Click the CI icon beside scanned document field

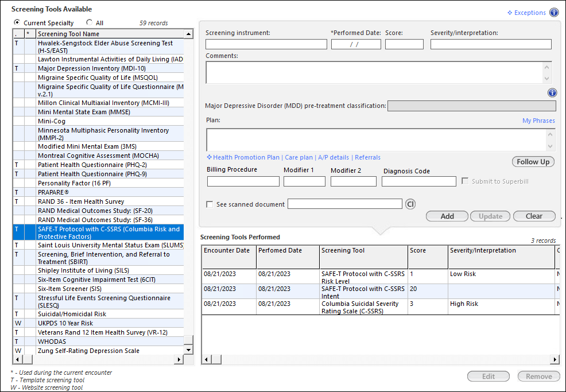point(410,204)
